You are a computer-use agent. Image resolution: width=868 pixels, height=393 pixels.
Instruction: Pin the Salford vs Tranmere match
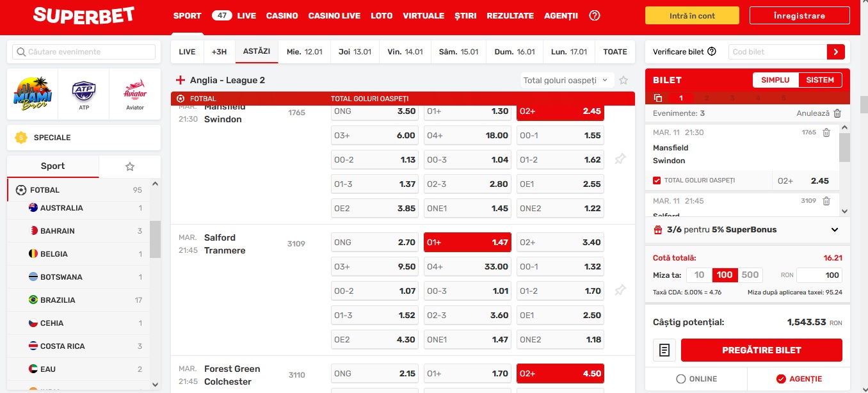click(620, 291)
